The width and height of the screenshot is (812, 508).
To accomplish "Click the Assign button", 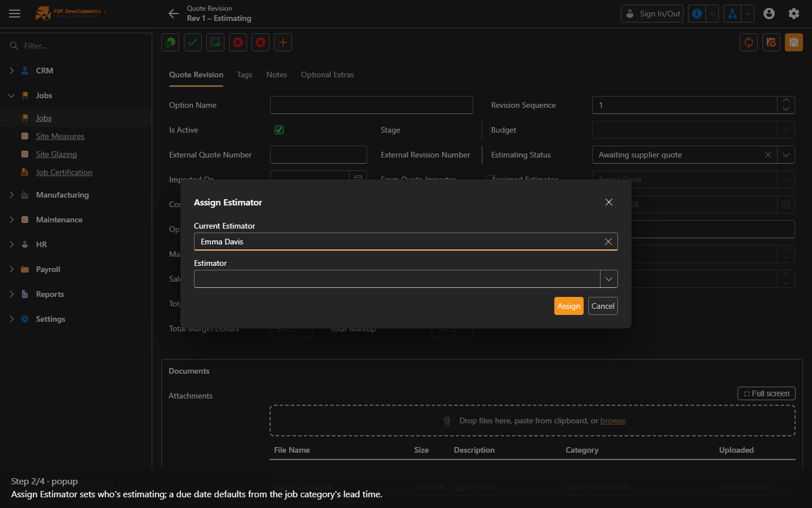I will pyautogui.click(x=569, y=306).
